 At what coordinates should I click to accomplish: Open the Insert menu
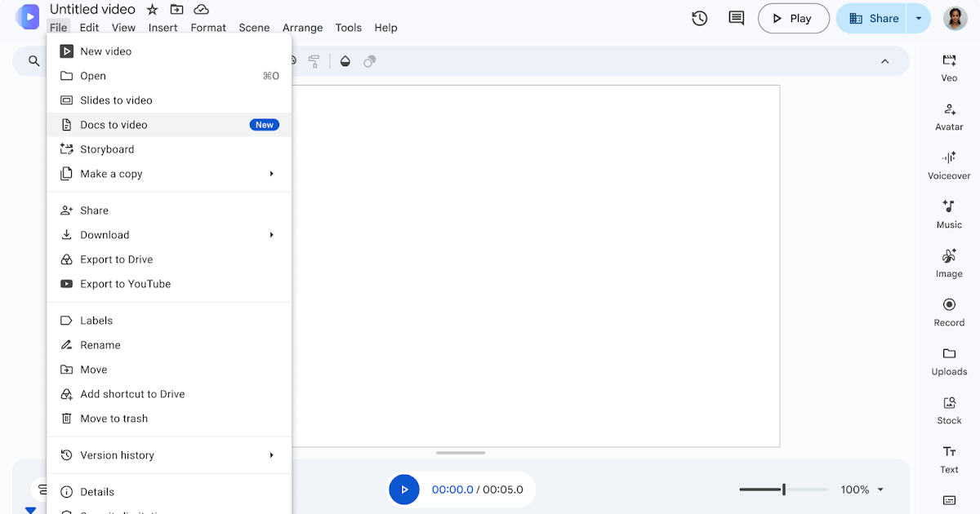click(163, 28)
